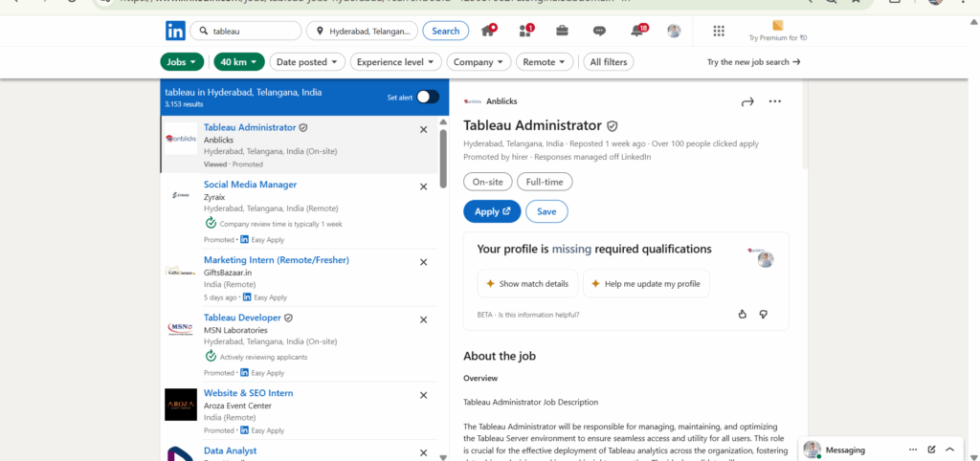Open the Website & SEO Intern job
The height and width of the screenshot is (461, 980).
[248, 393]
